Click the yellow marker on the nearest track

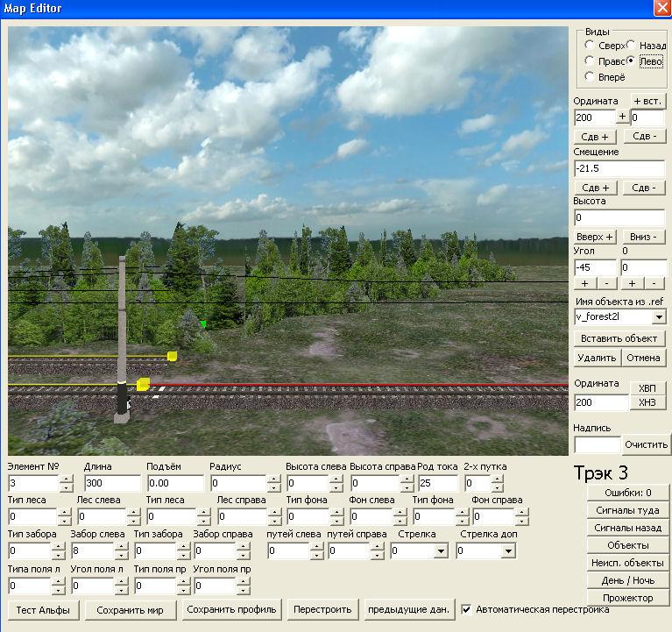coord(143,384)
